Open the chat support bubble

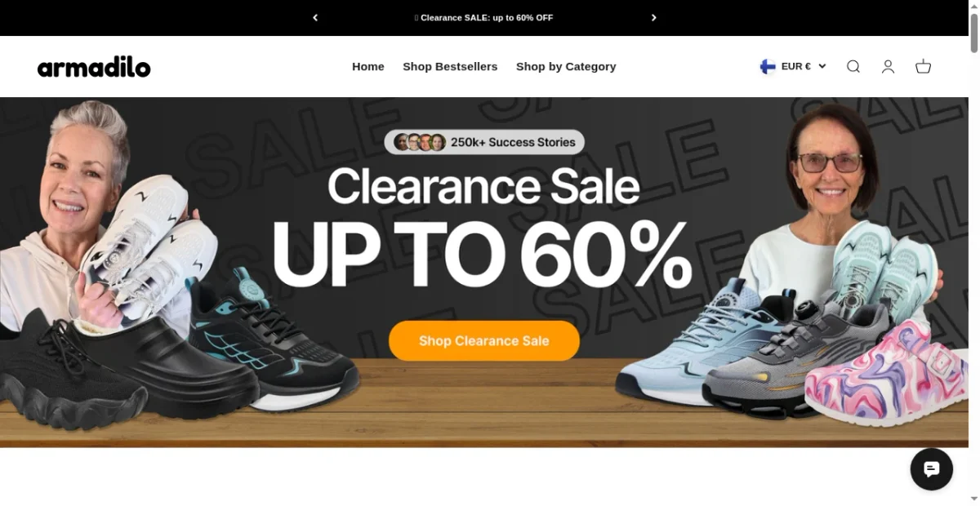[932, 469]
